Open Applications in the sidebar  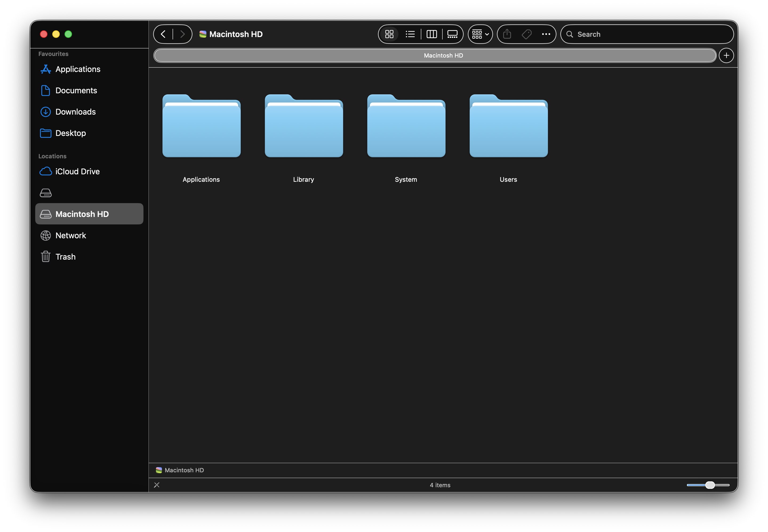click(89, 69)
